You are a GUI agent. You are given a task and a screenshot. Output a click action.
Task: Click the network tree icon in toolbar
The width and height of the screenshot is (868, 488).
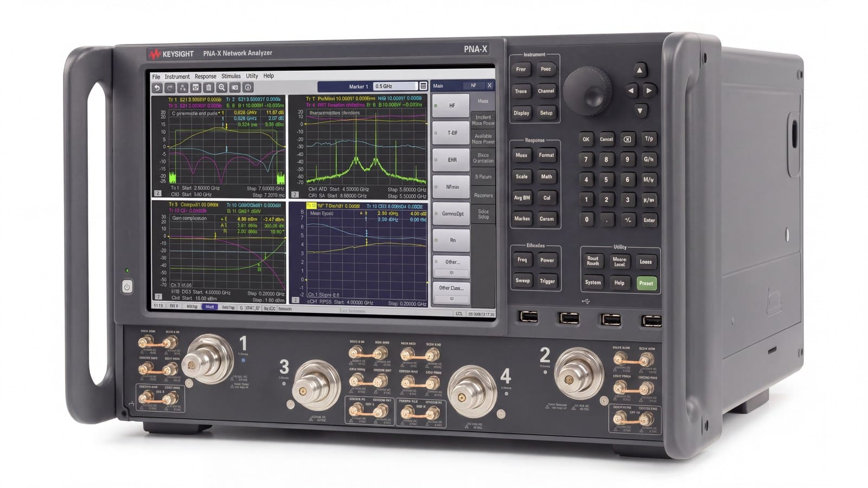click(x=183, y=88)
